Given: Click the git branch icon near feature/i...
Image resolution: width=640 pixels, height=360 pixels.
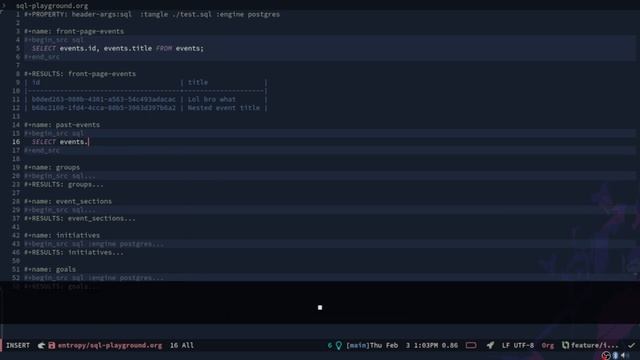Looking at the screenshot, I should point(565,345).
